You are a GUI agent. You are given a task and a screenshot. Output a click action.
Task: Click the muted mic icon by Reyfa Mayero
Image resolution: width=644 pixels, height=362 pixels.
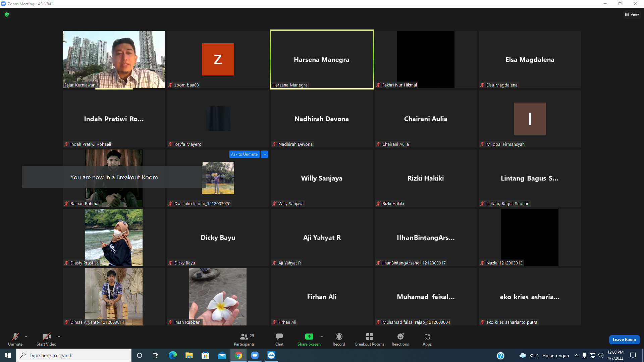tap(170, 144)
